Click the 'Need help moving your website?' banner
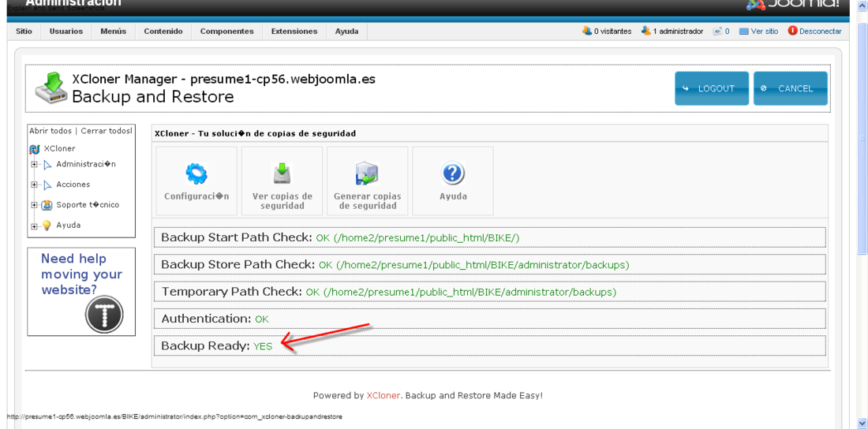 point(81,291)
